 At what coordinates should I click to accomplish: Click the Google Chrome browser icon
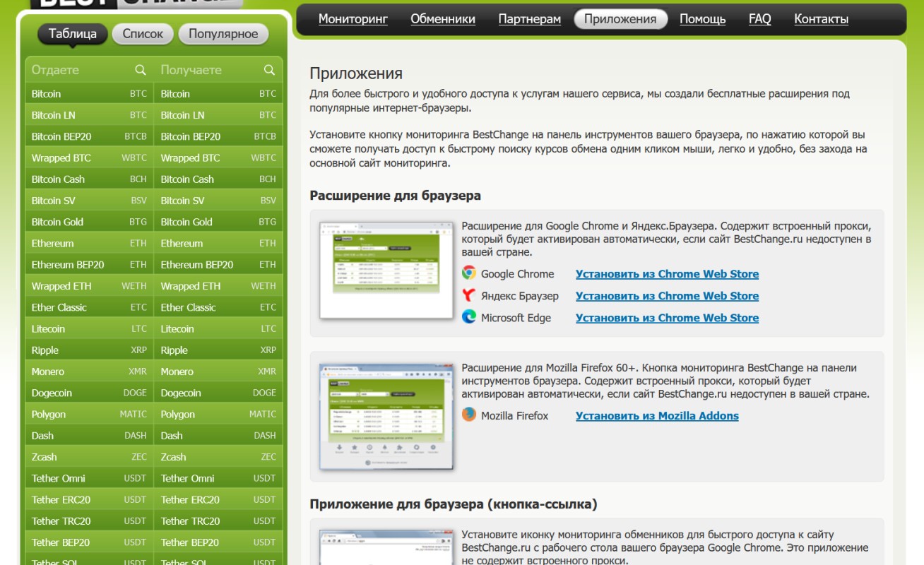(469, 273)
